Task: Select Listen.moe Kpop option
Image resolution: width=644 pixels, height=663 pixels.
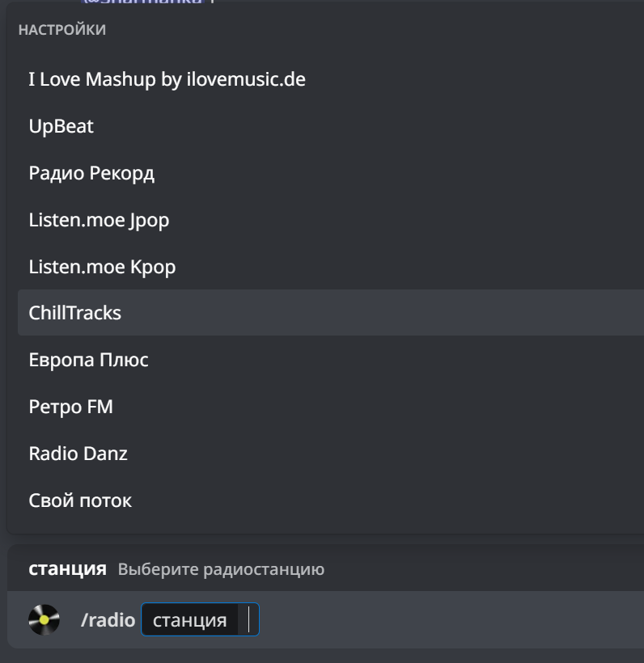Action: click(x=102, y=266)
